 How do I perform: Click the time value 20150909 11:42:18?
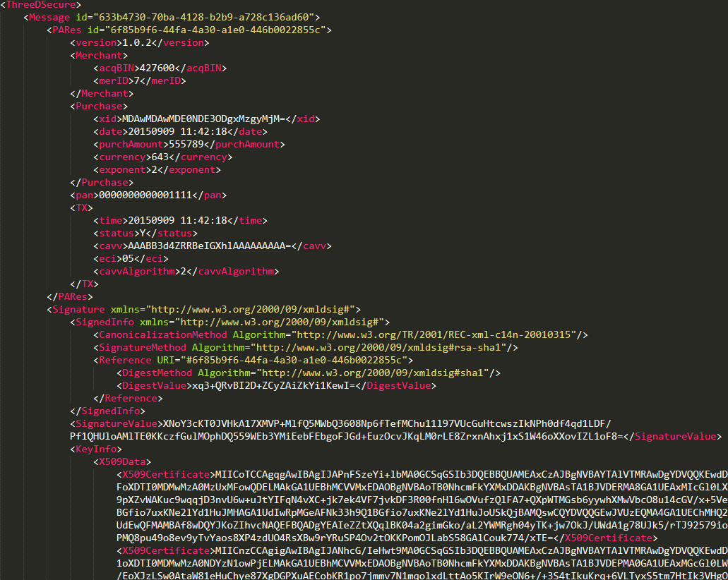pos(178,220)
